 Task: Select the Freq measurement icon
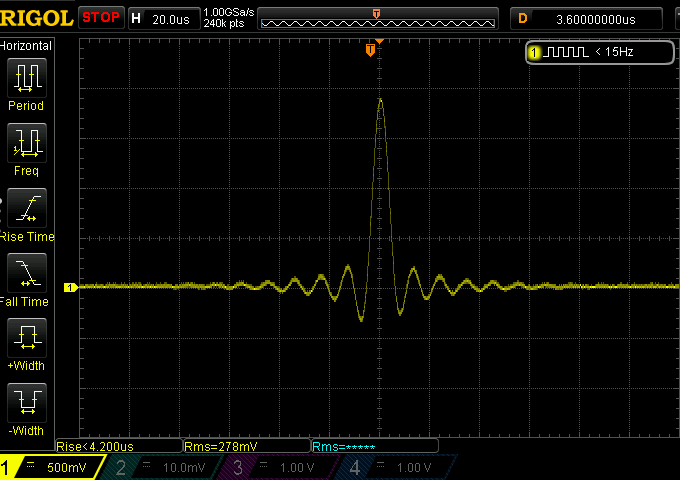pos(26,143)
